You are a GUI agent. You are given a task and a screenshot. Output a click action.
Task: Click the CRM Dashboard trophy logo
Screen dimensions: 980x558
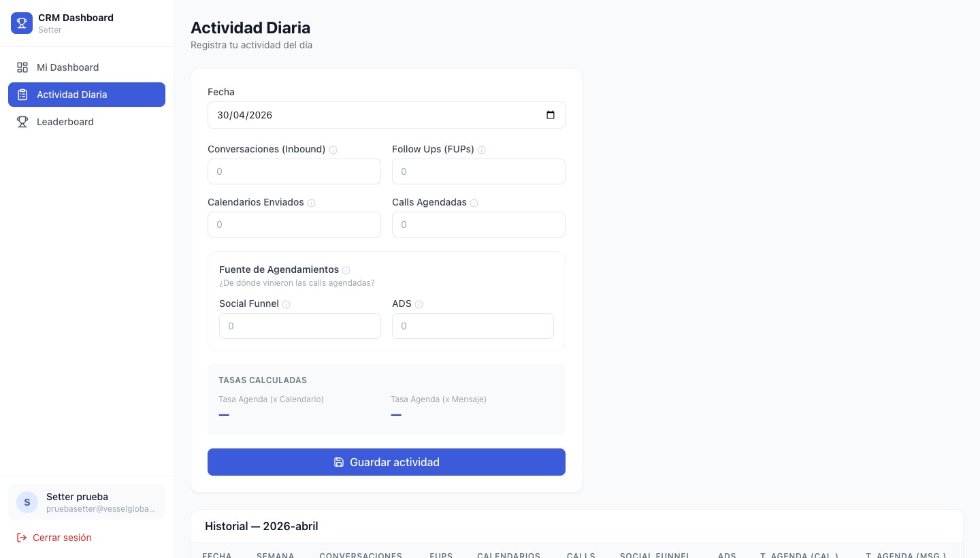[x=22, y=23]
